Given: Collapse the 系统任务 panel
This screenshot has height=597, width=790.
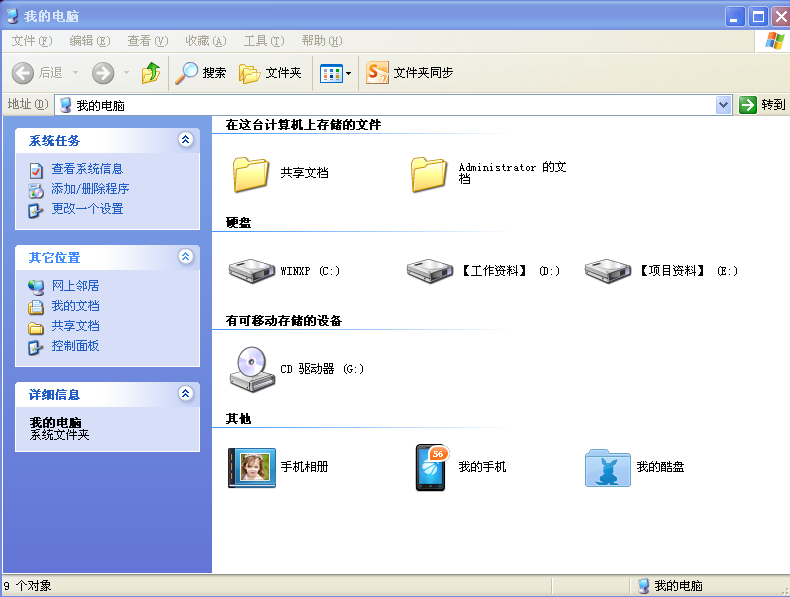Looking at the screenshot, I should click(185, 141).
